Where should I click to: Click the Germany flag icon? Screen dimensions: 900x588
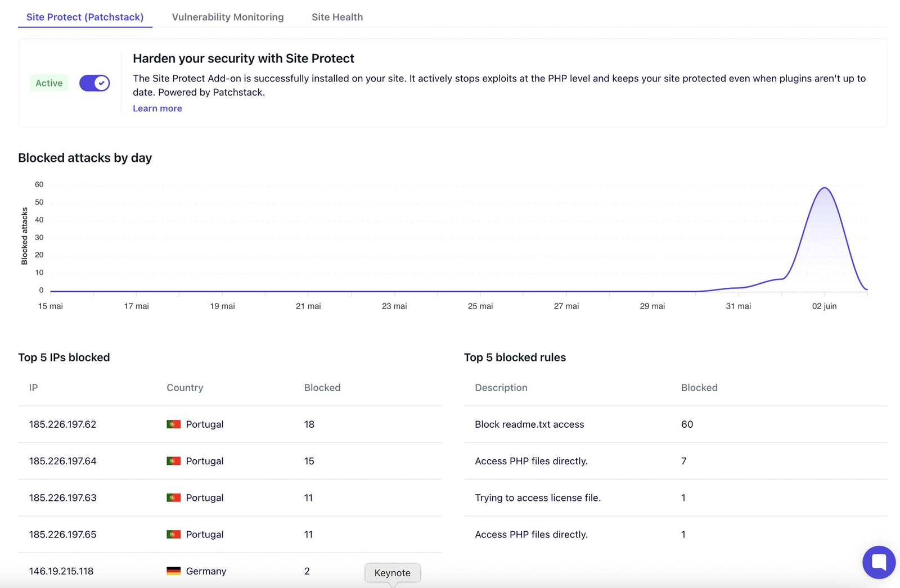coord(173,571)
